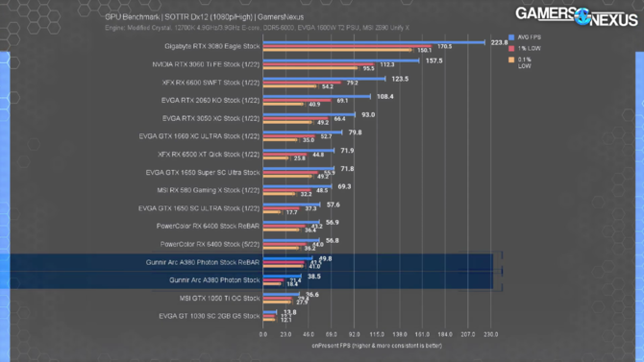This screenshot has width=644, height=362.
Task: Click the EVGA GTX 1660 XC ULTRA Stock label
Action: (199, 136)
